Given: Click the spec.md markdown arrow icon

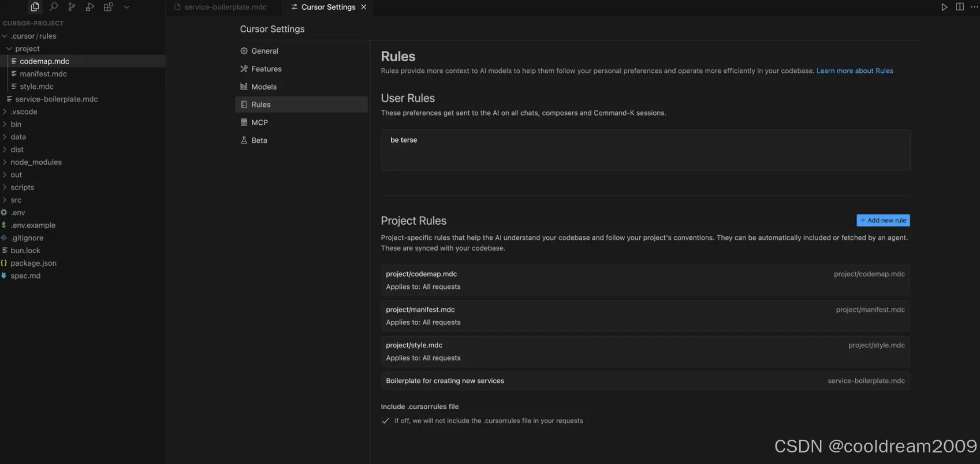Looking at the screenshot, I should (x=4, y=276).
